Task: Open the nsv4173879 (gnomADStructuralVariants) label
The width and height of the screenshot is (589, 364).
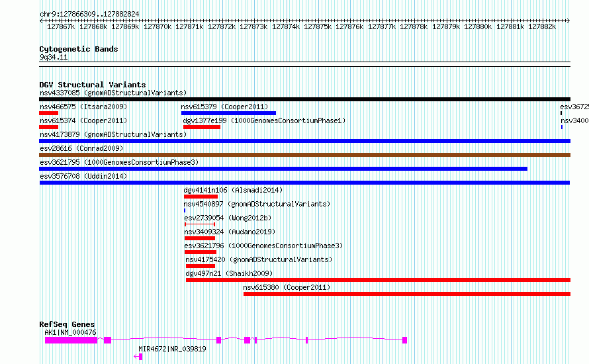Action: click(113, 134)
